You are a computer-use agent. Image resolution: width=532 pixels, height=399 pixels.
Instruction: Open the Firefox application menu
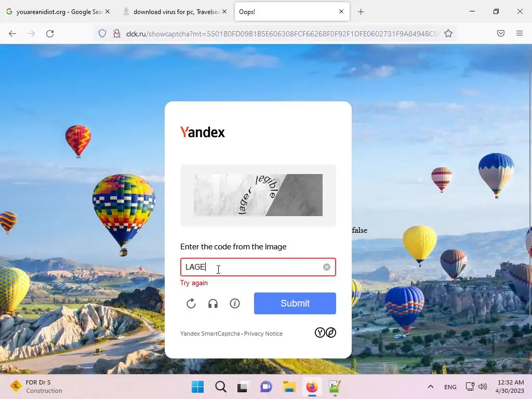pos(520,33)
